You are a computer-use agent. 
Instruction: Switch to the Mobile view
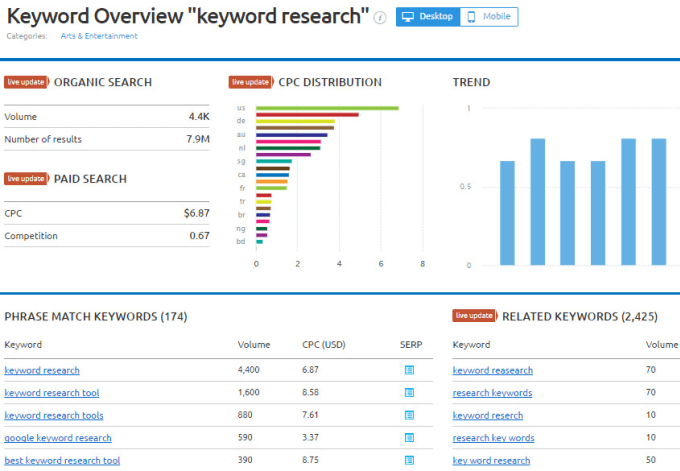coord(489,17)
